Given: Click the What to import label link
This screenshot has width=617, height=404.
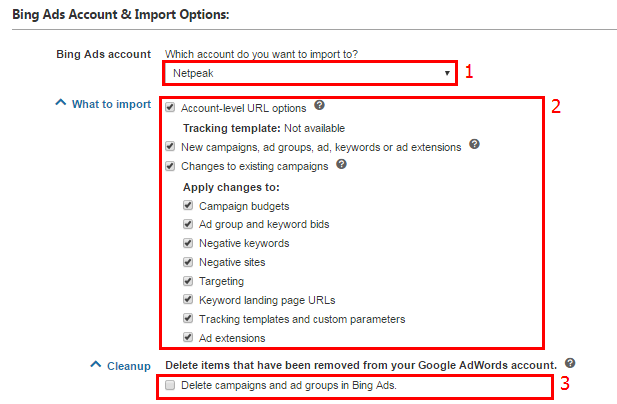Looking at the screenshot, I should pos(111,104).
